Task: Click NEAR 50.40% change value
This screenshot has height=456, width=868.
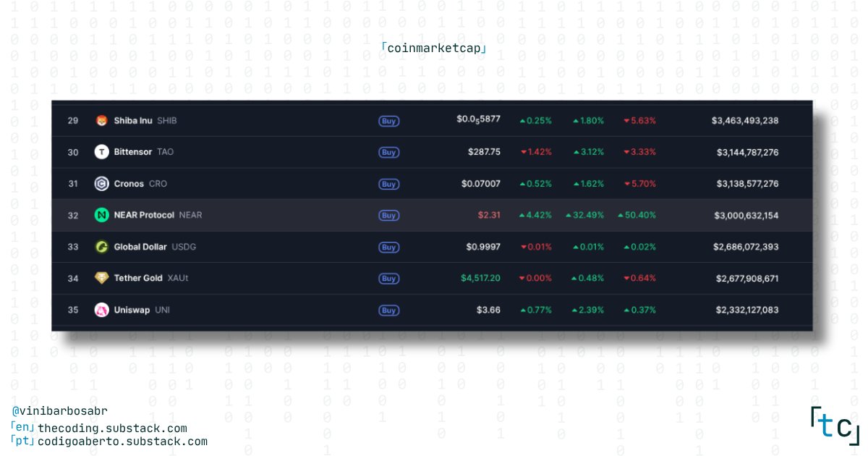Action: click(x=637, y=215)
